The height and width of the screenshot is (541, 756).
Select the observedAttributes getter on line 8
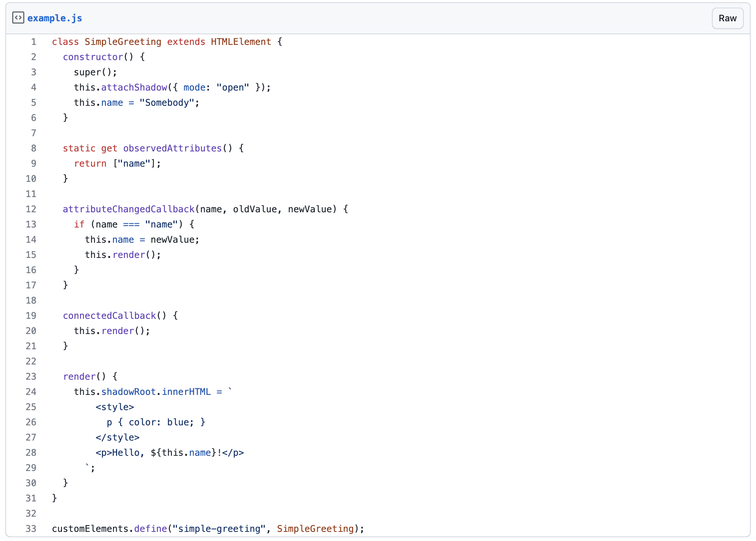pos(172,148)
